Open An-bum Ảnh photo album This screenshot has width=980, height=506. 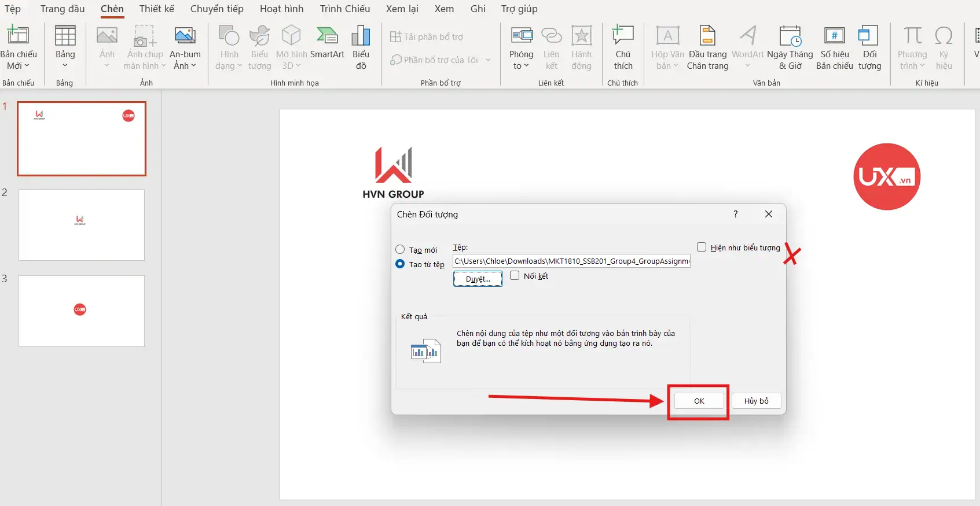point(185,36)
